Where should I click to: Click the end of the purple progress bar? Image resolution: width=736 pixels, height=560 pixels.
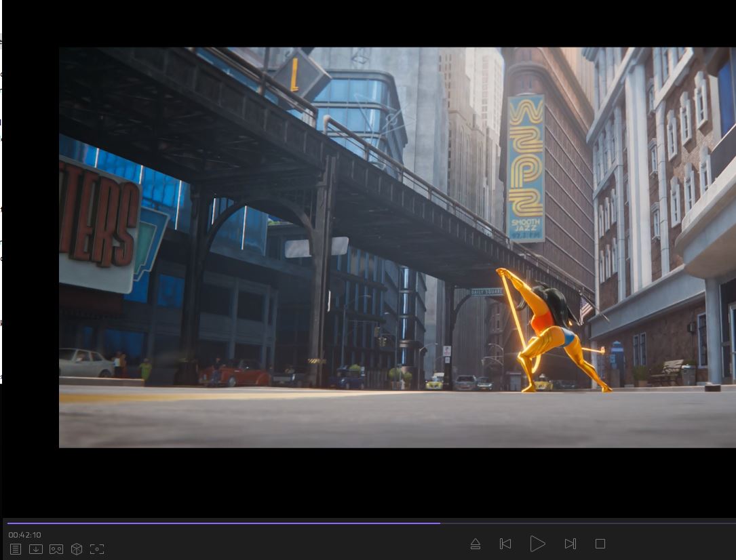coord(439,523)
